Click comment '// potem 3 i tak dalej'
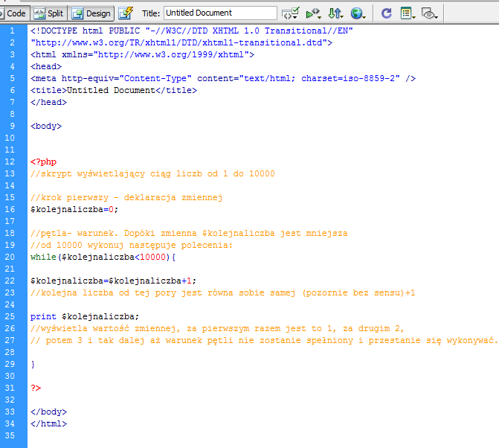This screenshot has height=448, width=499. tap(264, 340)
